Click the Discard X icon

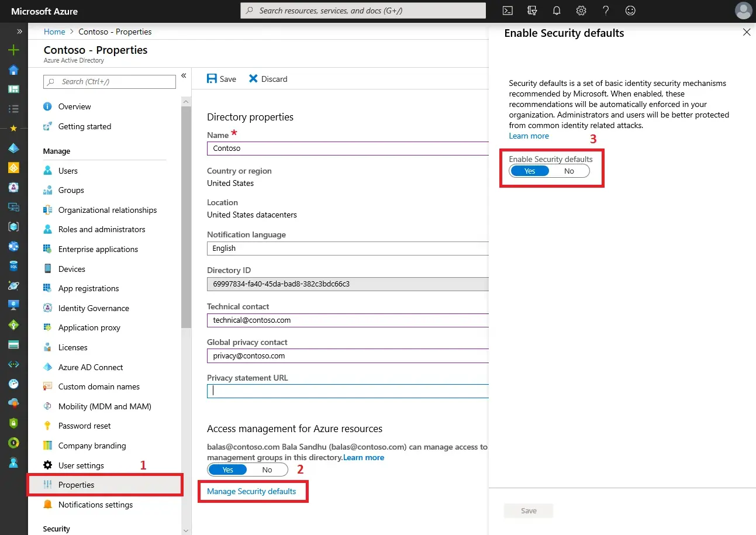pyautogui.click(x=253, y=79)
